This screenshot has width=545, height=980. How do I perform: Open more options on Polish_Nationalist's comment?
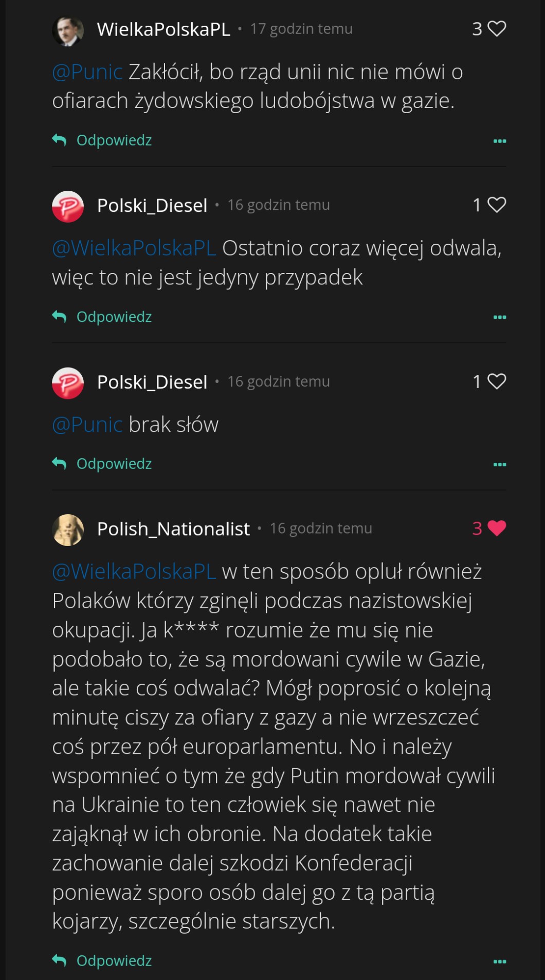[500, 961]
